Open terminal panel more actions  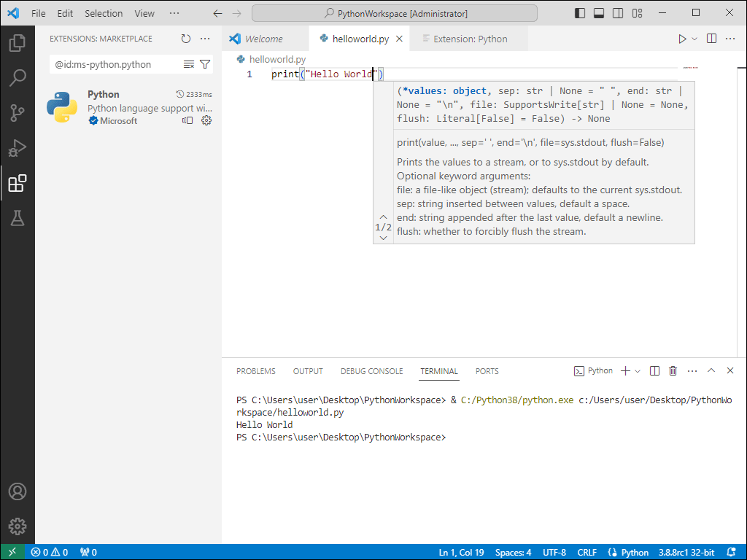(x=692, y=371)
